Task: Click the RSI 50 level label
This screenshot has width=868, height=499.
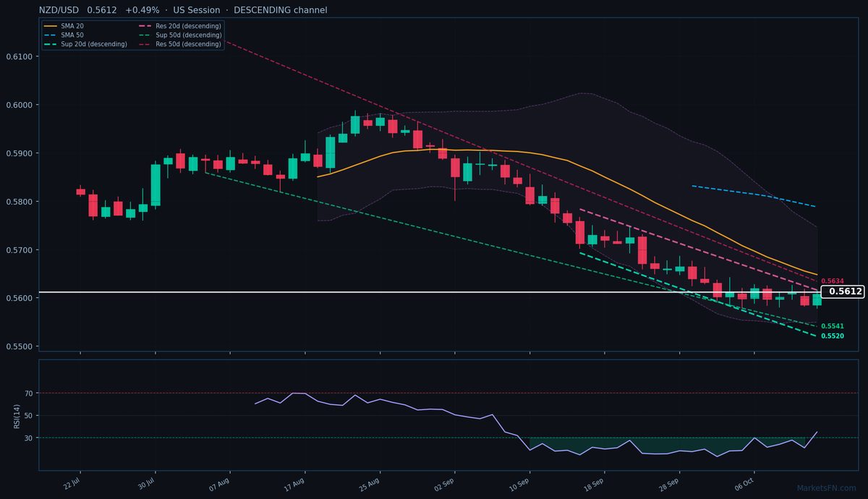Action: [x=29, y=416]
